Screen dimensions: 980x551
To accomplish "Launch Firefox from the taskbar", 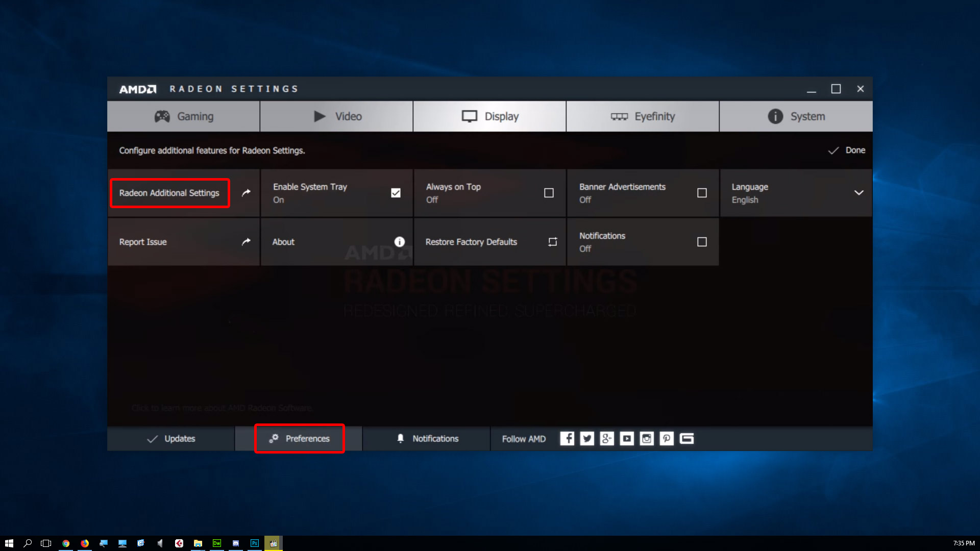I will tap(85, 543).
